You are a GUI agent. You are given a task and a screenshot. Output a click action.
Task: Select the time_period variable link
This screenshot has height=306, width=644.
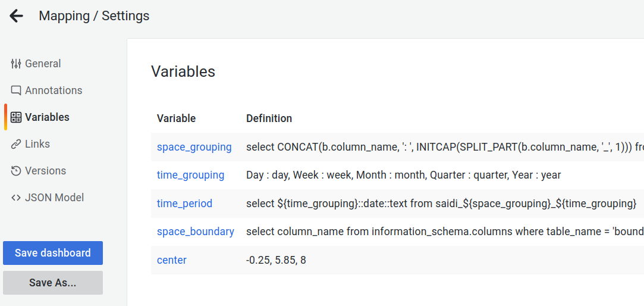tap(184, 204)
